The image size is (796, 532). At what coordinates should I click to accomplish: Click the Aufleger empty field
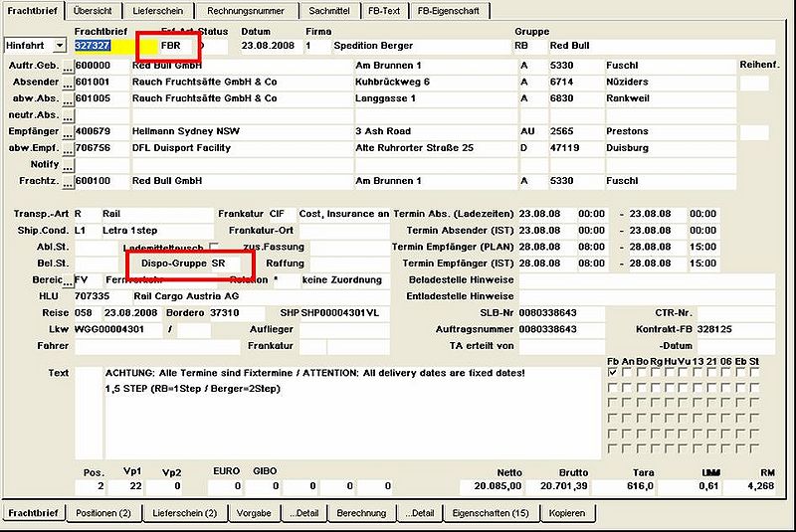click(x=343, y=330)
